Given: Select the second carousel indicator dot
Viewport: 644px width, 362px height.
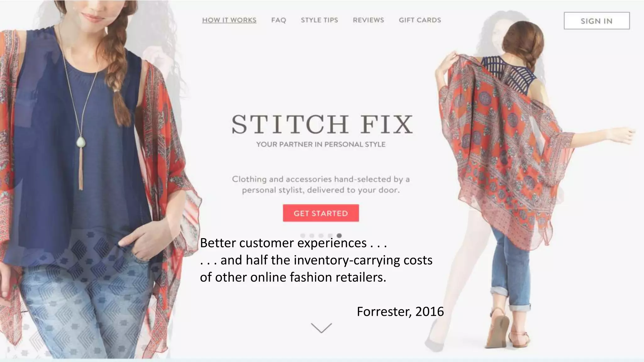Looking at the screenshot, I should click(312, 235).
